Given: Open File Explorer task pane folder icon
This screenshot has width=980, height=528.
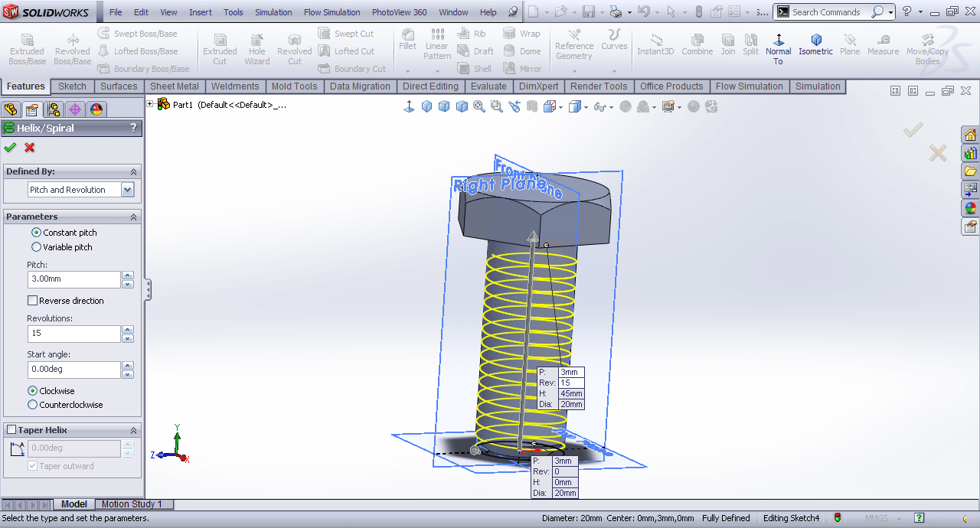Looking at the screenshot, I should point(971,171).
